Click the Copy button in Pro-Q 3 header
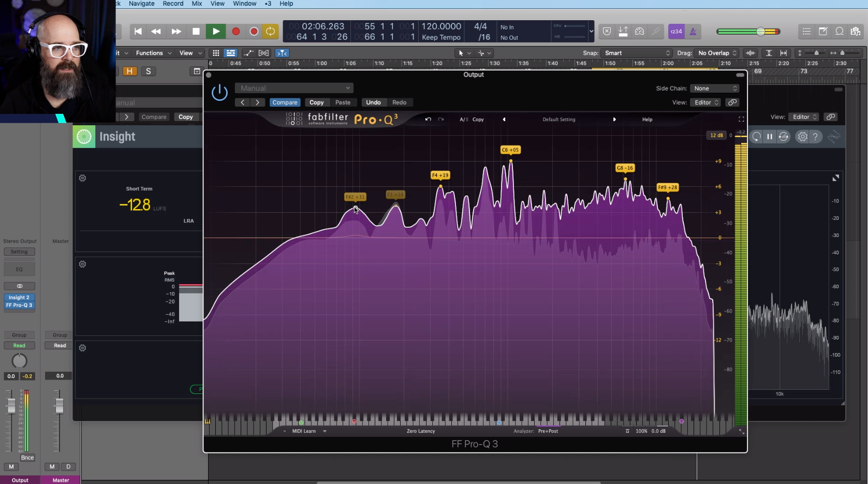 [316, 102]
